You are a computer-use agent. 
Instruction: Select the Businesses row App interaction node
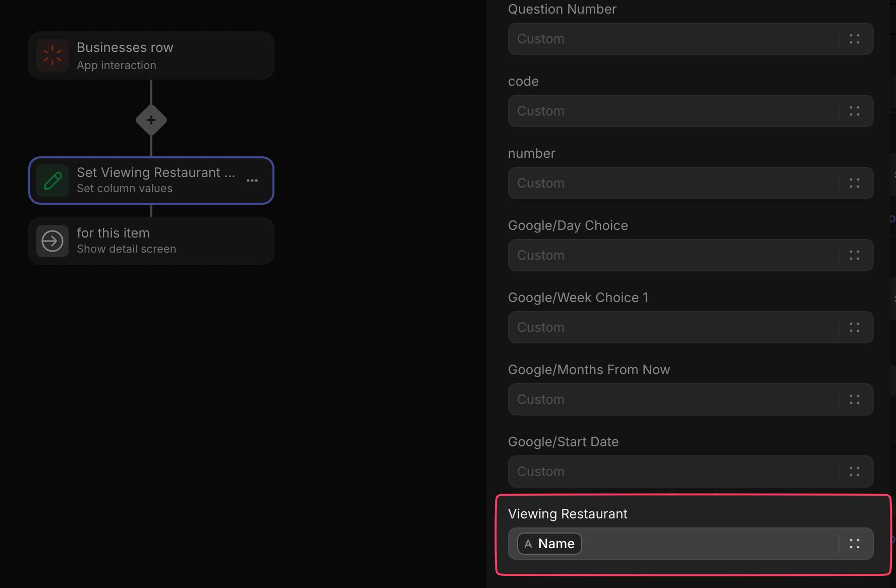[151, 55]
